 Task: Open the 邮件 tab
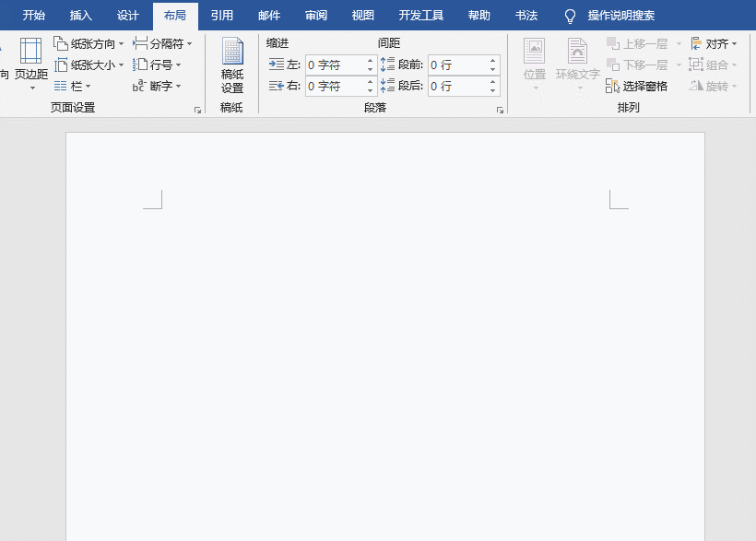(269, 16)
